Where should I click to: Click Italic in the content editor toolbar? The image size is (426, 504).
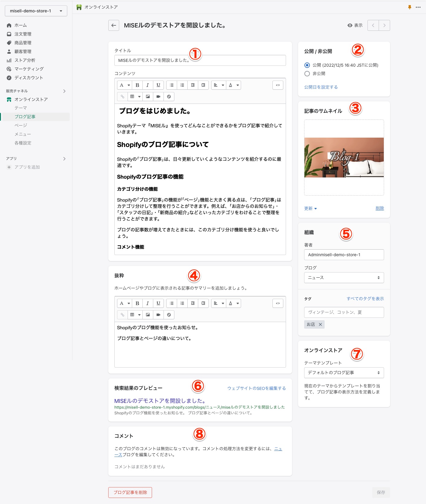[x=148, y=85]
